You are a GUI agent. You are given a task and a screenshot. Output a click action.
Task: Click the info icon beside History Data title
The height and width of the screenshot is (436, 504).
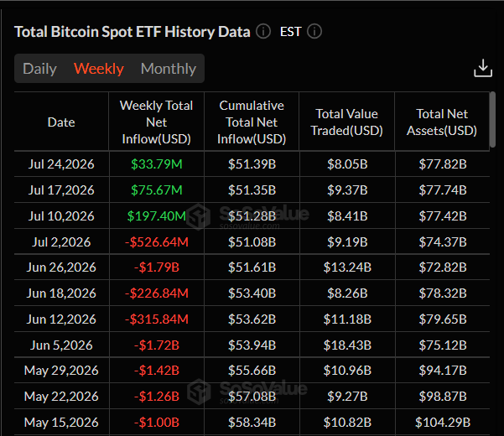pyautogui.click(x=263, y=32)
